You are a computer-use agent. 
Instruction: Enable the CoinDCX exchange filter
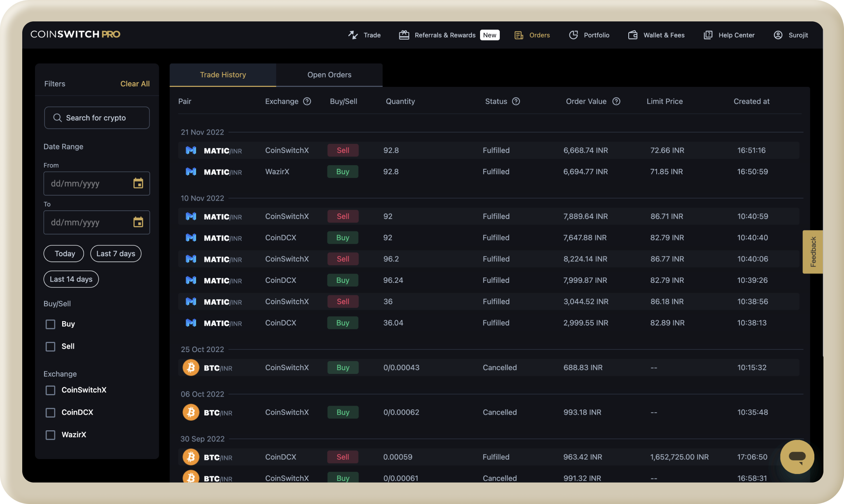pos(50,412)
